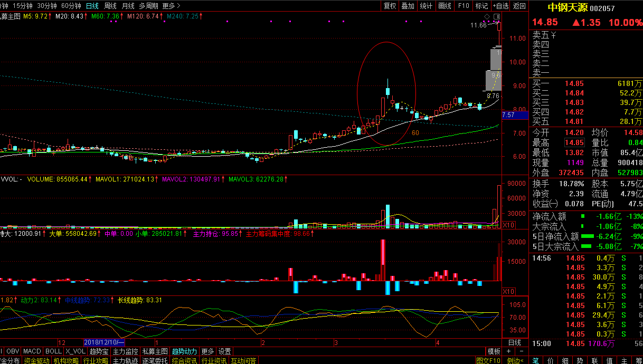Image resolution: width=643 pixels, height=364 pixels.
Task: Select the 值 value tab in quote panel
Action: pyautogui.click(x=610, y=361)
